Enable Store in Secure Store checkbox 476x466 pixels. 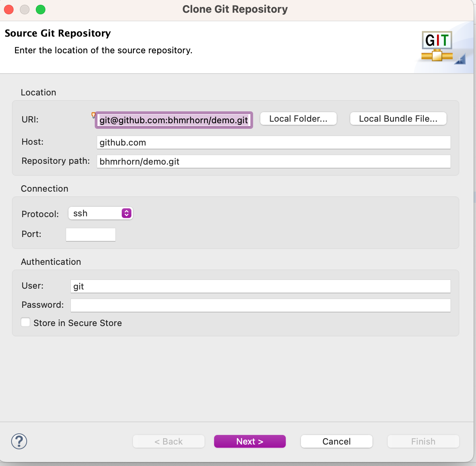pos(25,322)
